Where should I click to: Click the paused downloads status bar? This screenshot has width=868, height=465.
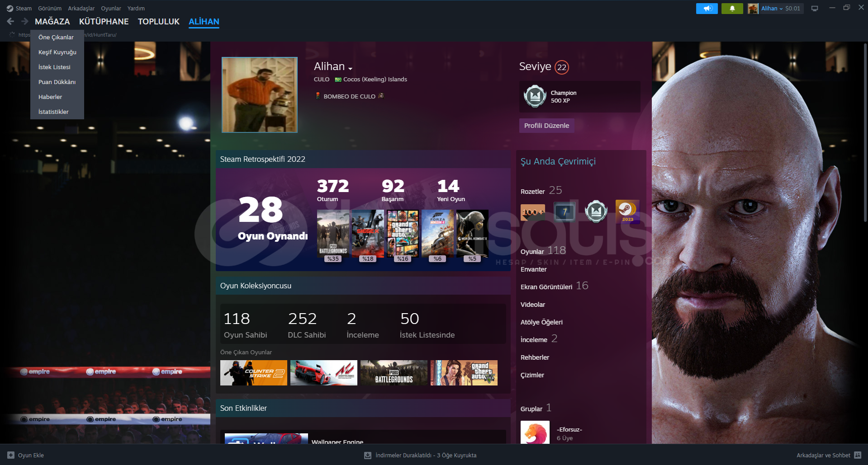pyautogui.click(x=421, y=455)
